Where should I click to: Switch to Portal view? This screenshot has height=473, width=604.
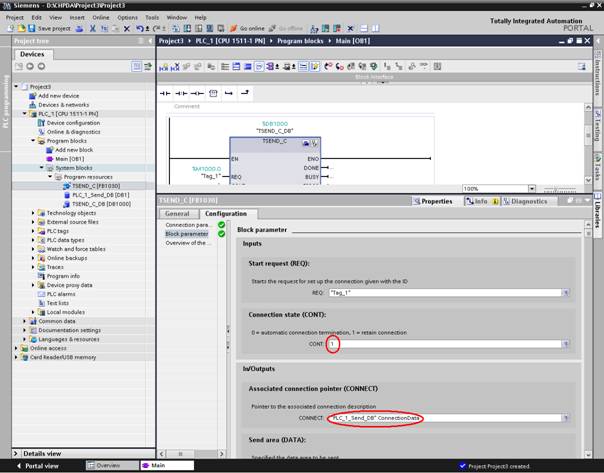(x=40, y=465)
